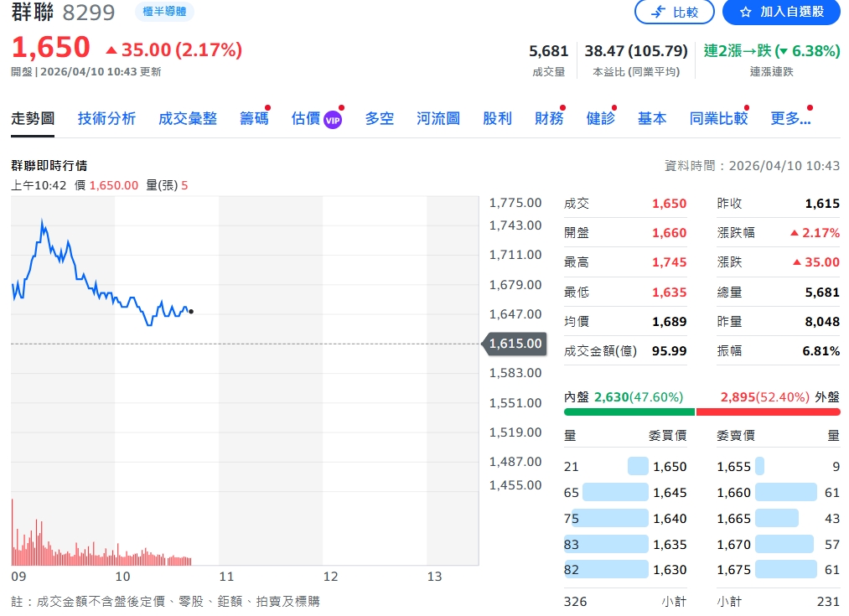Click the bid subtotal 326 小計

pyautogui.click(x=625, y=602)
